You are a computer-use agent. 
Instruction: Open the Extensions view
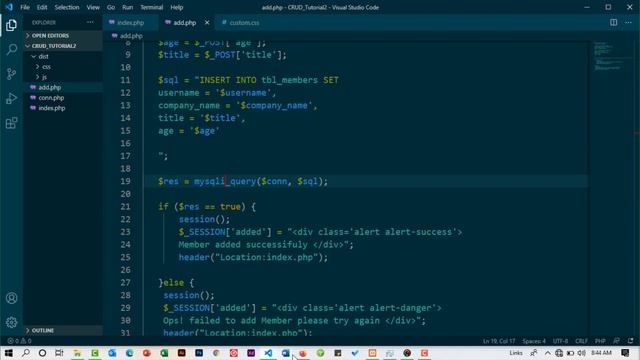(11, 123)
